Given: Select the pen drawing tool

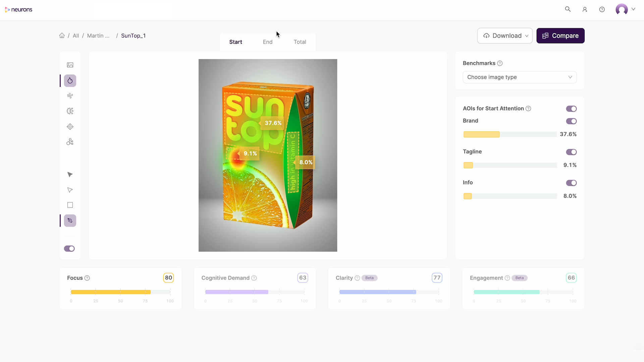Looking at the screenshot, I should click(x=70, y=221).
